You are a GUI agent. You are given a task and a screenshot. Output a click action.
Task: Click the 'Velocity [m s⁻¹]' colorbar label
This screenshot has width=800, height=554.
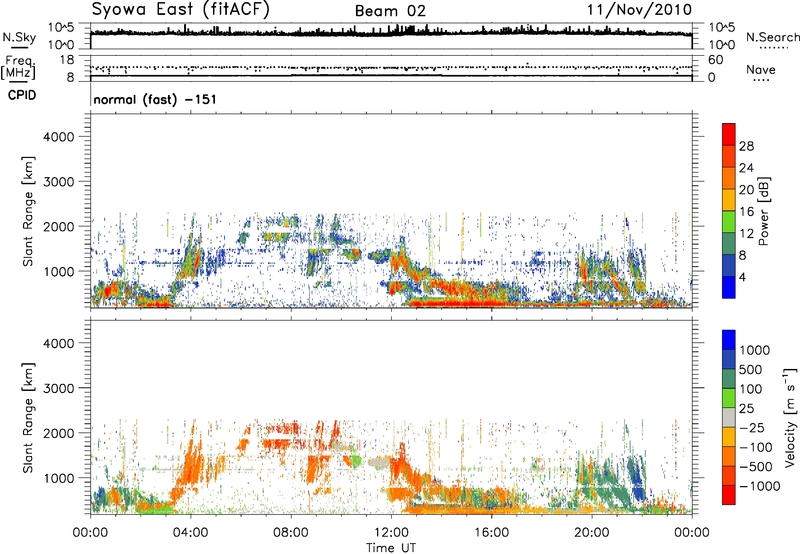pos(790,417)
